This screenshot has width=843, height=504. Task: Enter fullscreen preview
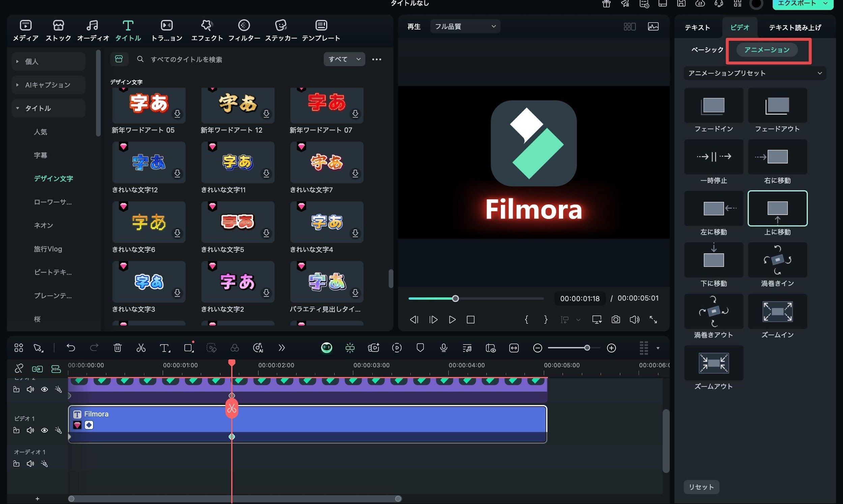click(x=653, y=320)
